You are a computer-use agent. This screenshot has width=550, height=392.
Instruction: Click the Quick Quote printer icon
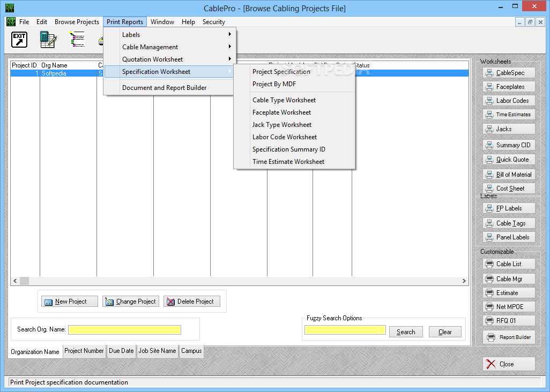[489, 160]
